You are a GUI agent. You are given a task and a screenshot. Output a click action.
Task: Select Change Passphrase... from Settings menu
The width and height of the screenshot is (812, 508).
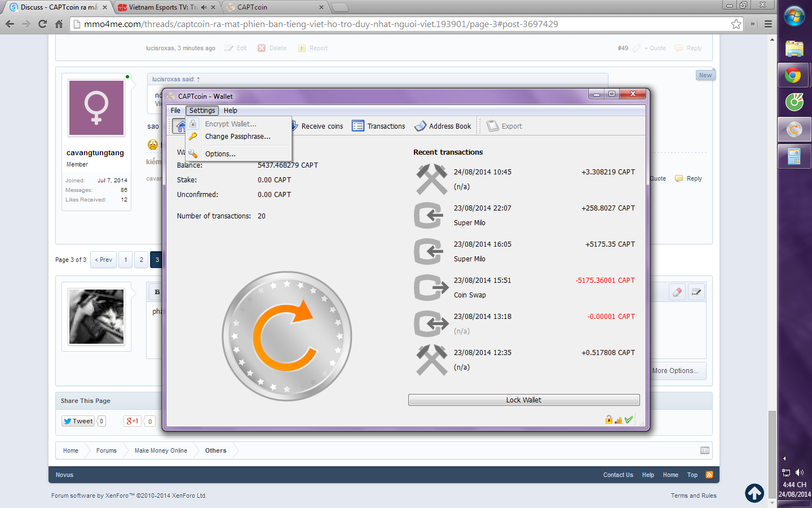click(x=238, y=137)
